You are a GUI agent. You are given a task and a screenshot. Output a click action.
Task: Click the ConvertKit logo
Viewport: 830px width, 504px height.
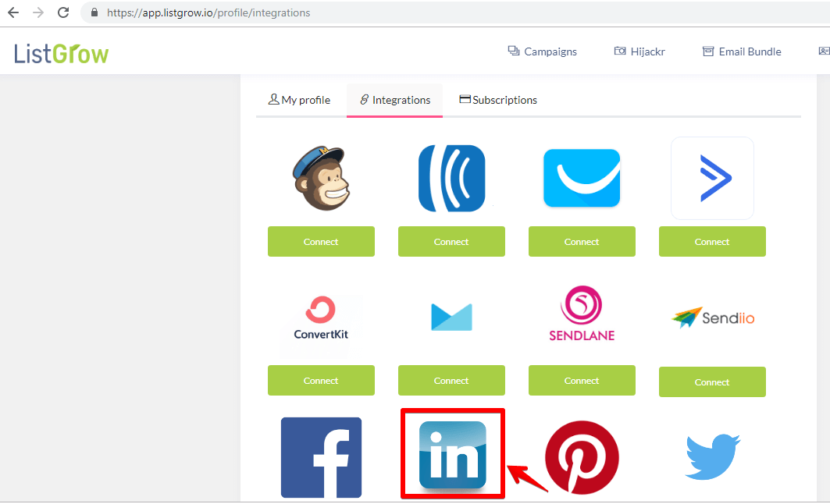[321, 319]
